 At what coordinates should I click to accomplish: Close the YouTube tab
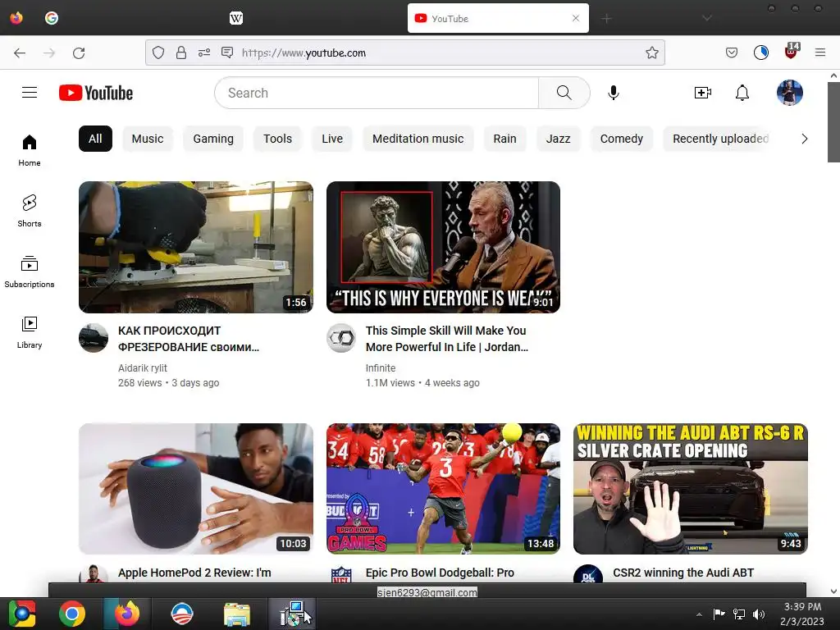575,18
